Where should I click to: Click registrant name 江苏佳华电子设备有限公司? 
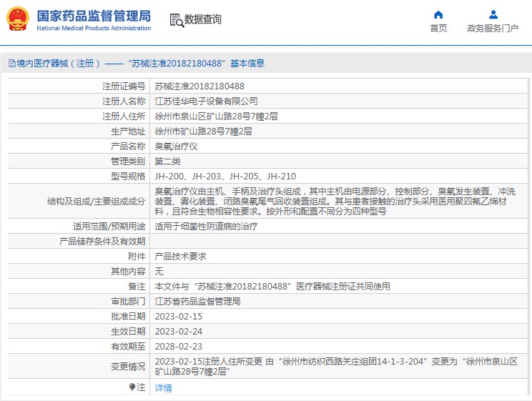[x=206, y=101]
